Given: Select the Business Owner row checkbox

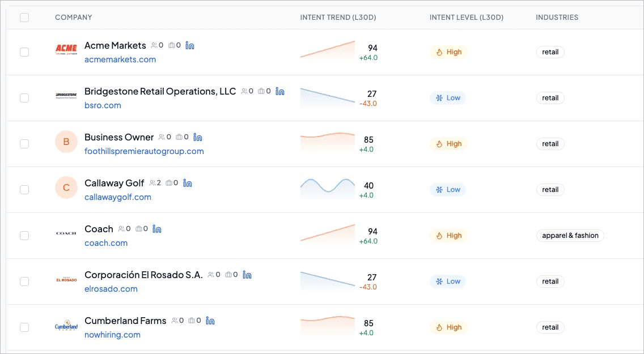Looking at the screenshot, I should [24, 144].
